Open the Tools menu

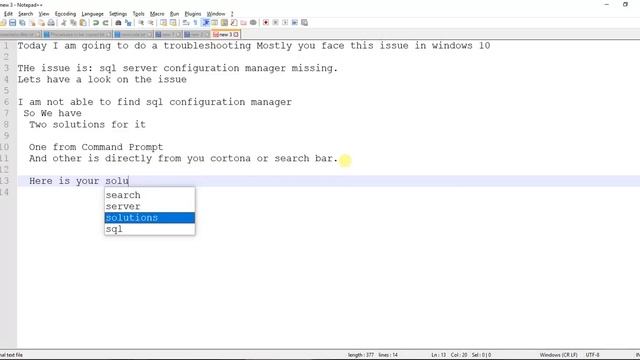pos(138,14)
